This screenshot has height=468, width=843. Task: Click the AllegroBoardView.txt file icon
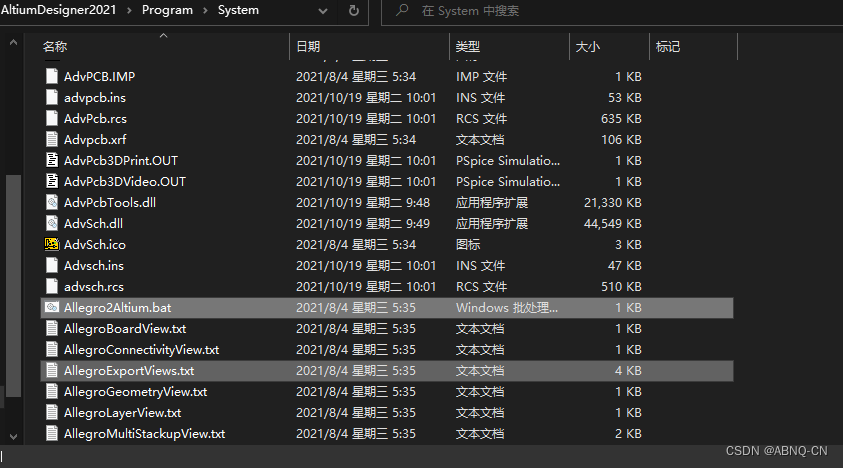(52, 328)
